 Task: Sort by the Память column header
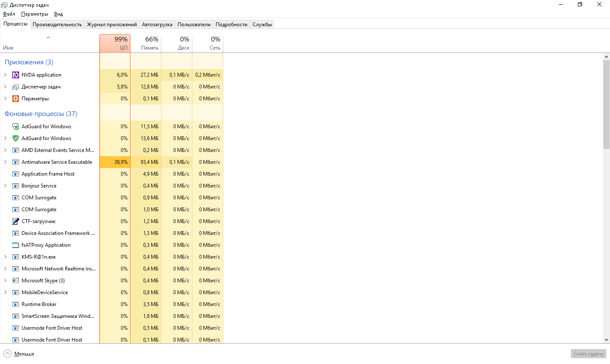point(146,44)
